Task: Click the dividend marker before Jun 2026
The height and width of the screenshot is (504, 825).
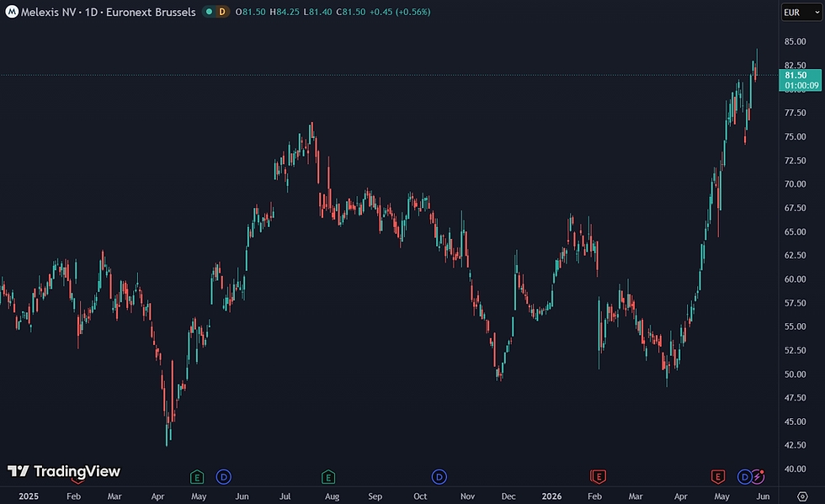Action: pos(744,477)
